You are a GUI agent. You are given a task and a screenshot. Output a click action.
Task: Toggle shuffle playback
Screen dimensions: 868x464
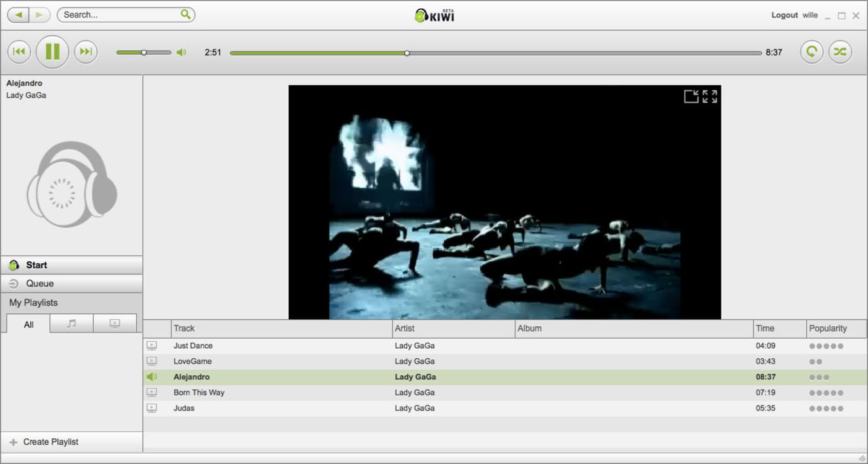pos(840,52)
